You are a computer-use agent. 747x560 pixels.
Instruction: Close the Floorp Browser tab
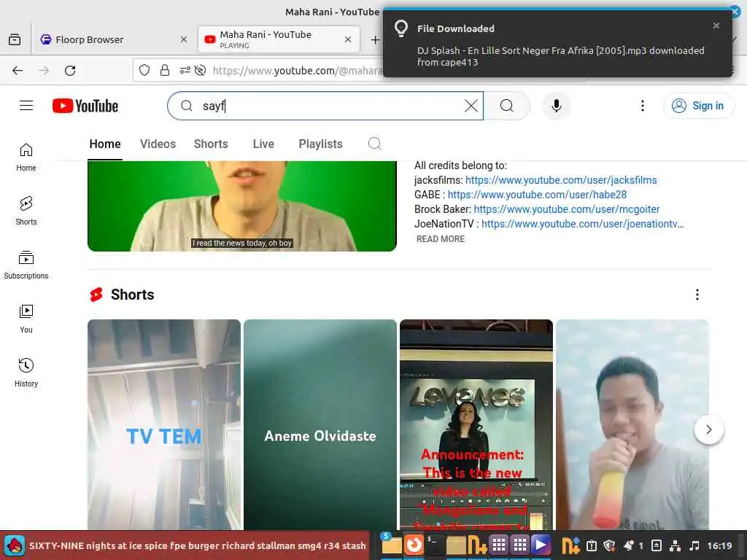pos(184,39)
